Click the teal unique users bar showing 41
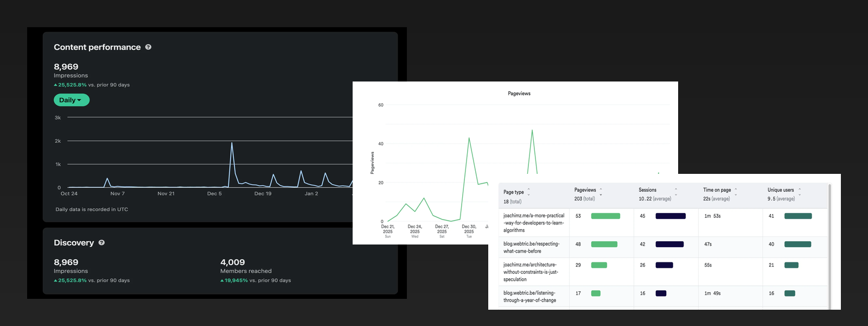Screen dimensions: 868x326 pos(797,216)
